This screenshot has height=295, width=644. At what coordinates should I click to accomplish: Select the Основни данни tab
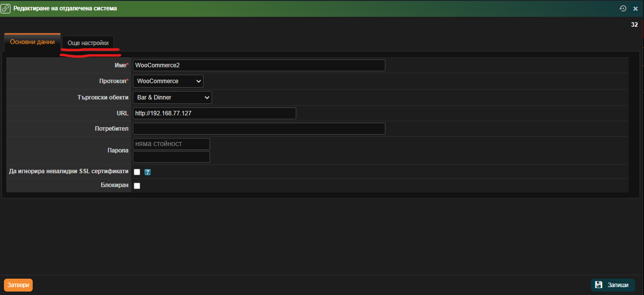[32, 42]
